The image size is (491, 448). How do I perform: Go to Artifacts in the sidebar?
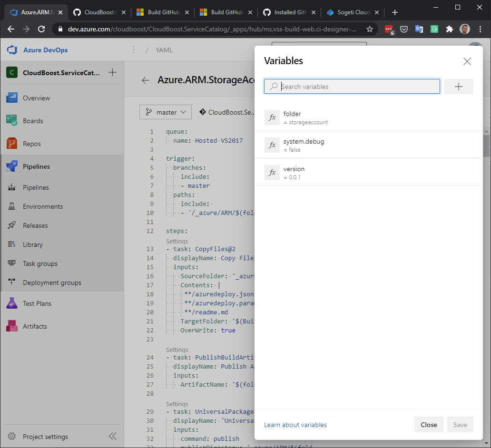point(35,326)
